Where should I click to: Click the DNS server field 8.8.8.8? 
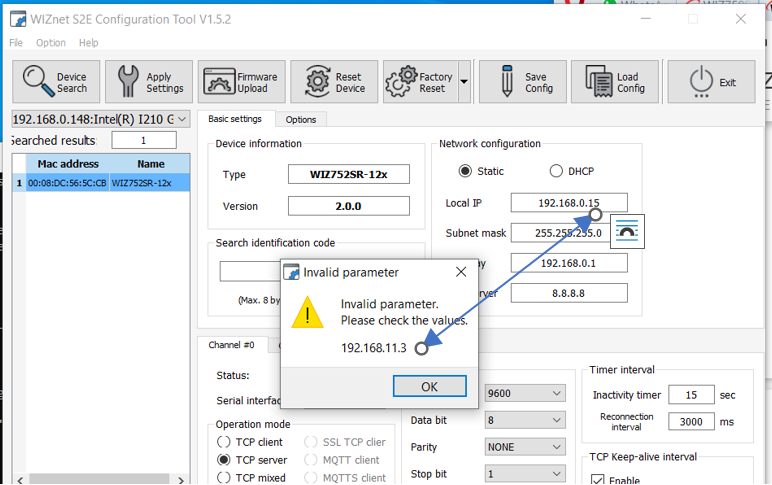[569, 293]
